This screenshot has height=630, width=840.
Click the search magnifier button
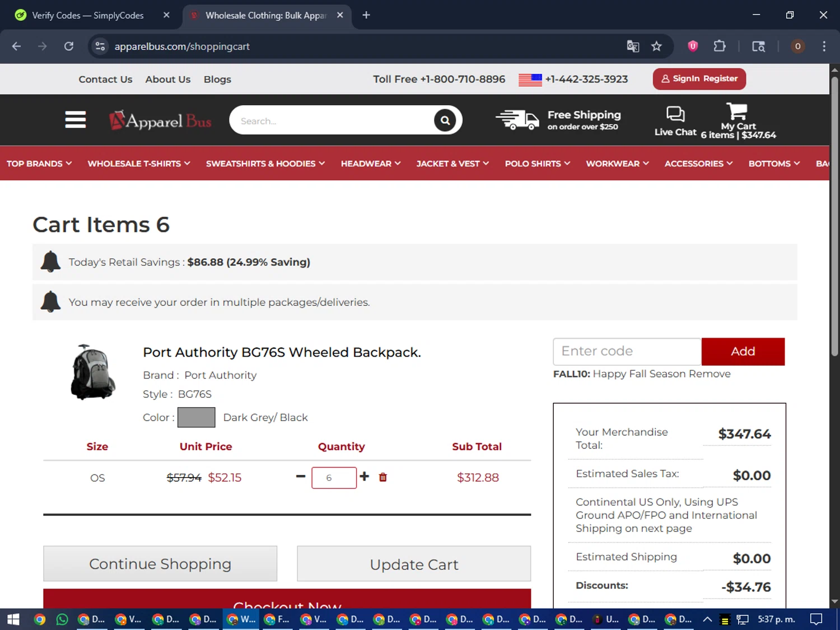pyautogui.click(x=445, y=120)
